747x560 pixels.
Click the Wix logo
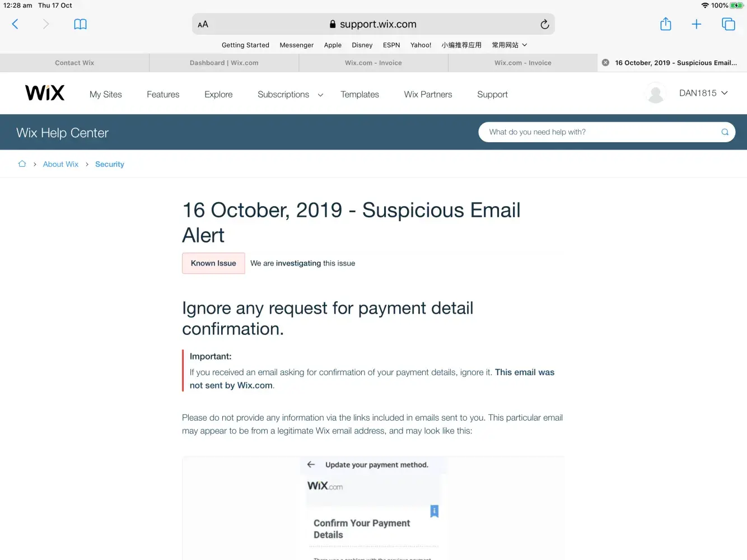45,93
